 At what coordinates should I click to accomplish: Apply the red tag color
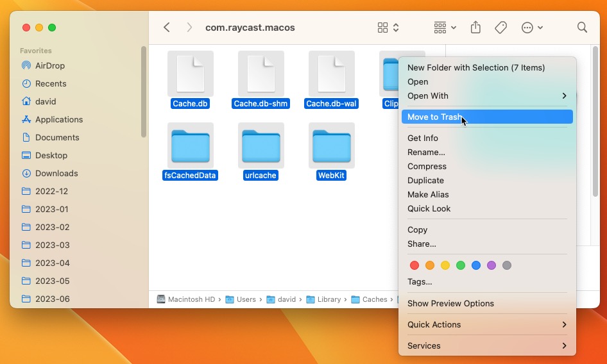tap(415, 265)
